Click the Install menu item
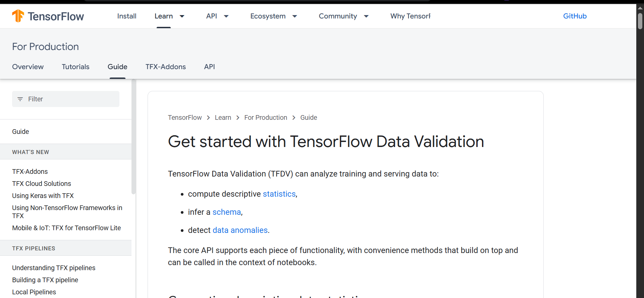This screenshot has width=644, height=298. pos(127,16)
